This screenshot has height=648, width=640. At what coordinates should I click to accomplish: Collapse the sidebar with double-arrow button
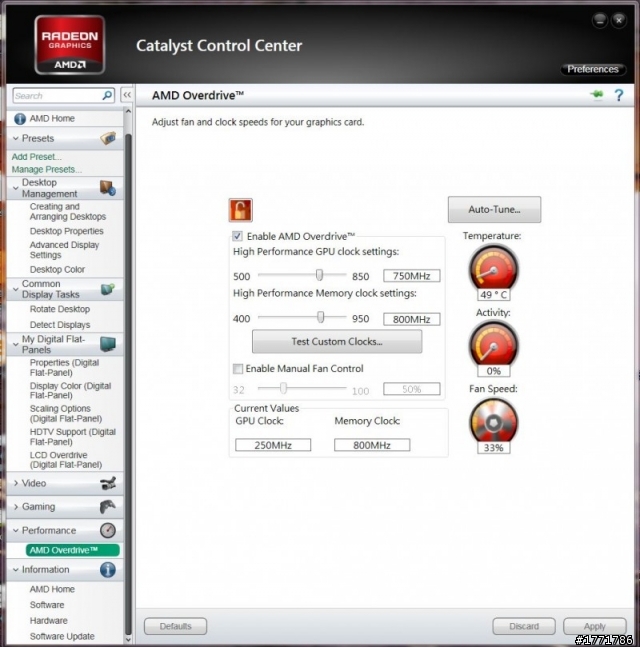(127, 95)
